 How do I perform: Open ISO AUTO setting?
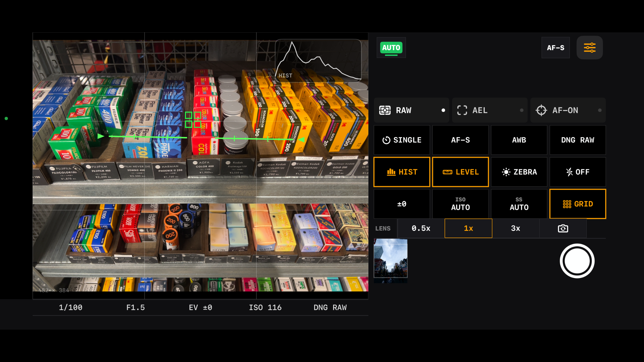coord(460,204)
